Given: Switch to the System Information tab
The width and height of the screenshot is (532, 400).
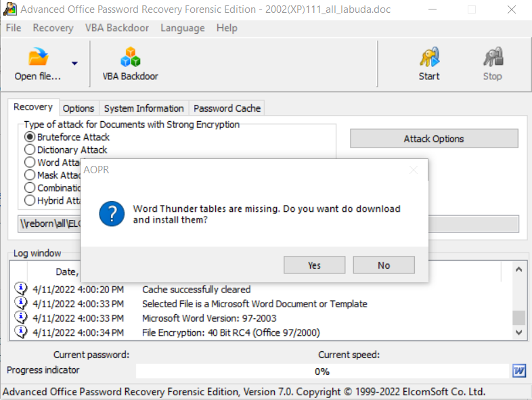Looking at the screenshot, I should tap(144, 108).
